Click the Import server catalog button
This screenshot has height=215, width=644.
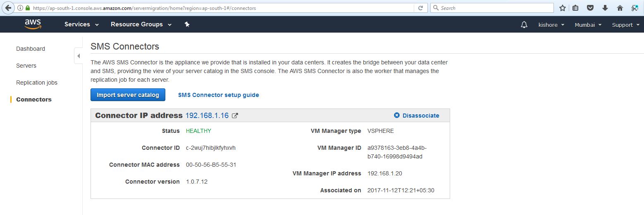click(x=128, y=95)
